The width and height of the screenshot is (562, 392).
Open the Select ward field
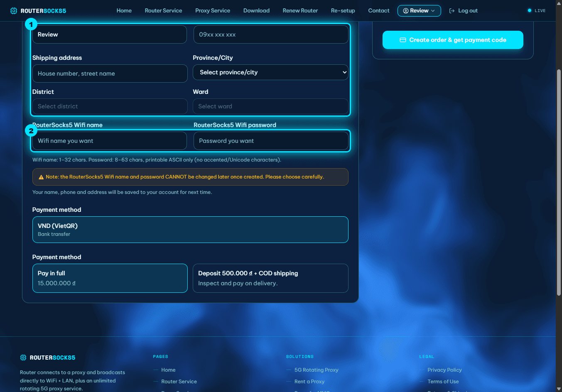[x=270, y=106]
